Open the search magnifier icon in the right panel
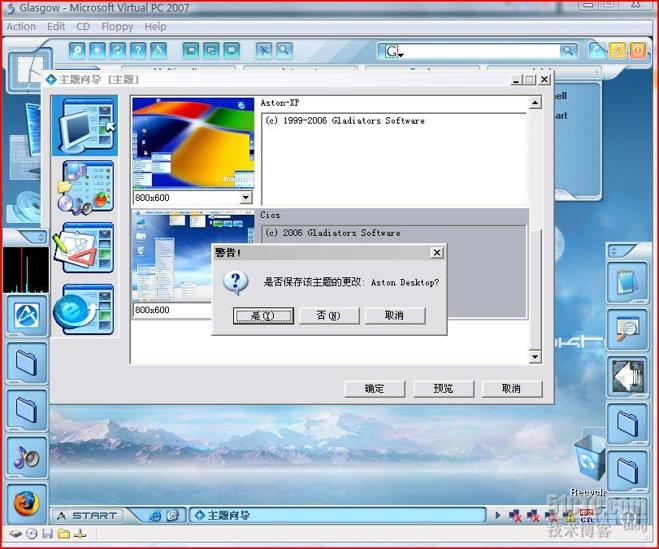 point(627,329)
